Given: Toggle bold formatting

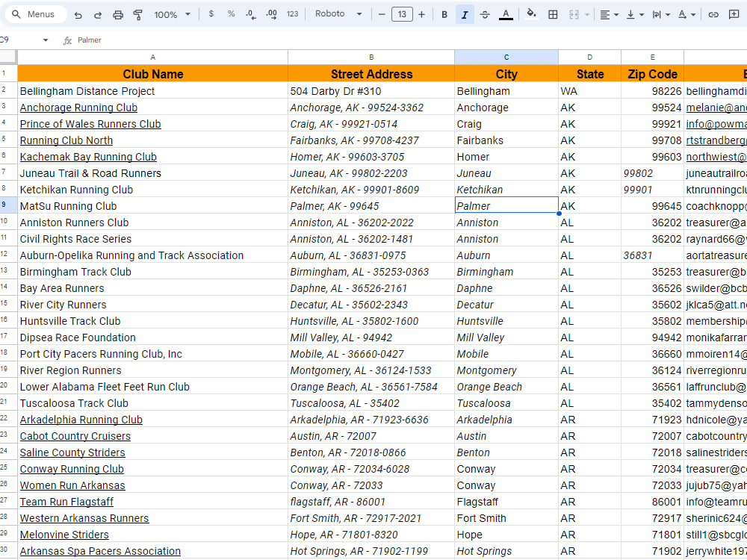Looking at the screenshot, I should [x=444, y=14].
